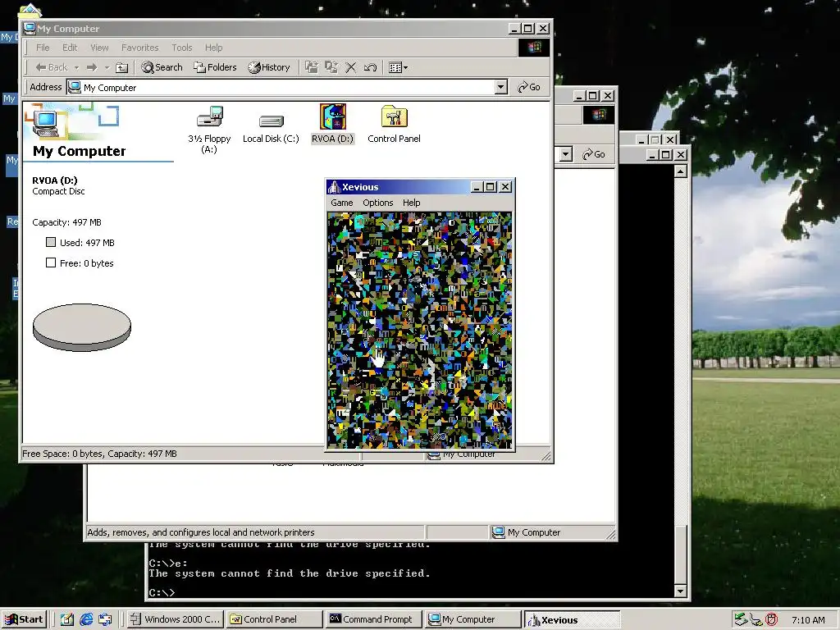The height and width of the screenshot is (630, 840).
Task: Click the Copy To toolbar icon
Action: pos(331,67)
